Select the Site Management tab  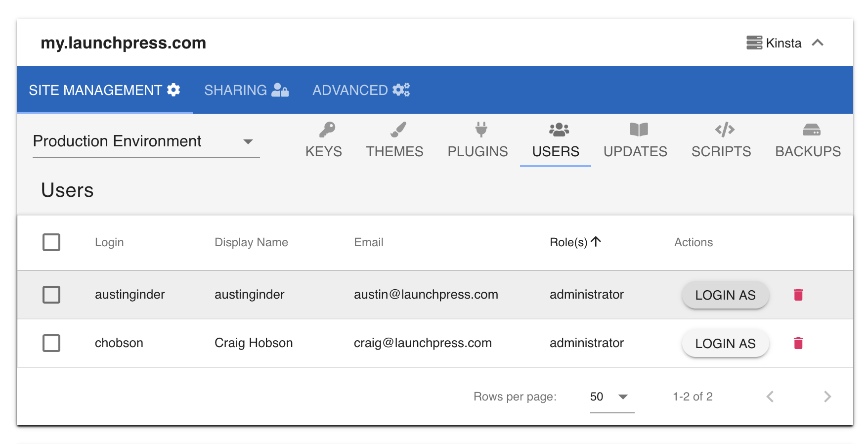point(105,90)
